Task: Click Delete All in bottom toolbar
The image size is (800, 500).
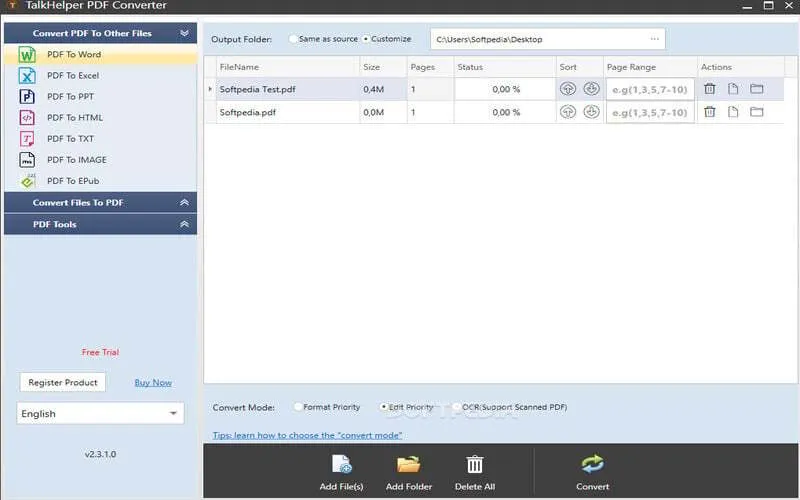Action: click(475, 472)
